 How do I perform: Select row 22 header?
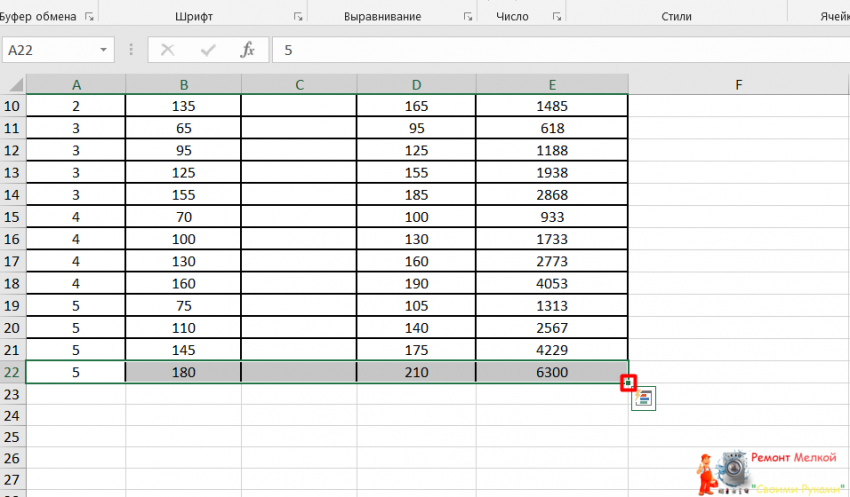pos(13,372)
